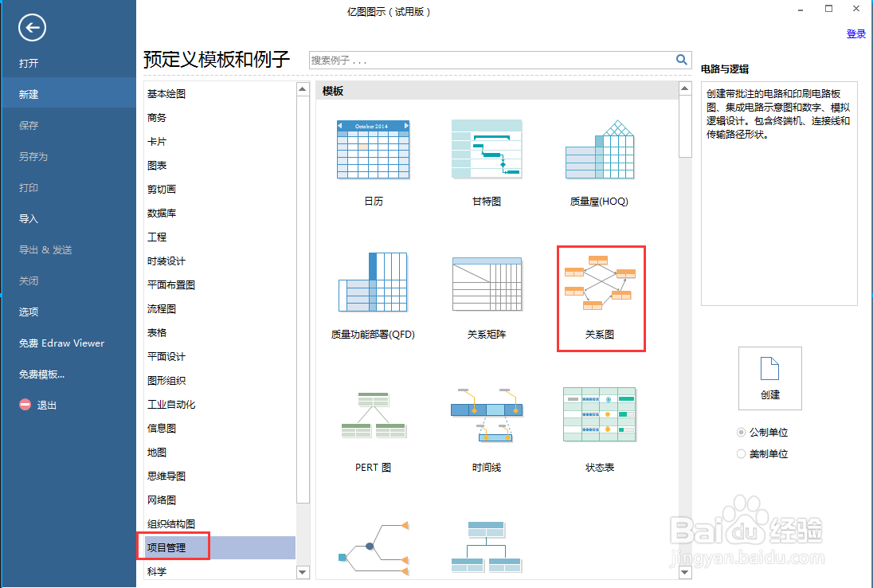Select 新建 in the sidebar

pyautogui.click(x=68, y=95)
